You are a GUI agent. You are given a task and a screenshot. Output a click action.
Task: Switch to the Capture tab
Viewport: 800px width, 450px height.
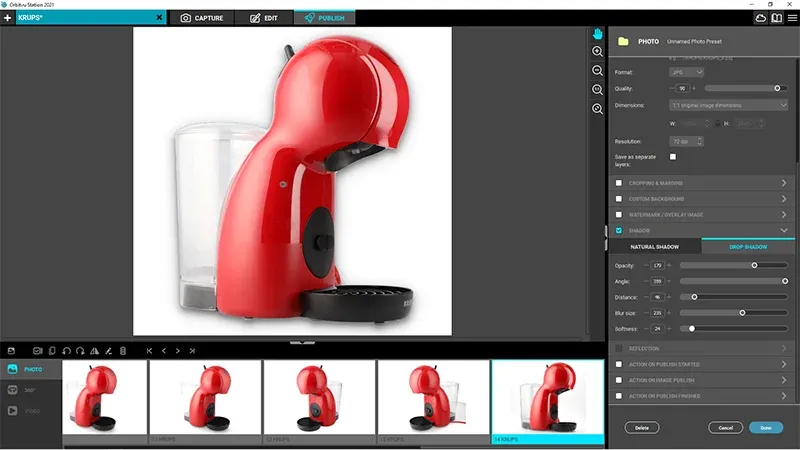202,18
